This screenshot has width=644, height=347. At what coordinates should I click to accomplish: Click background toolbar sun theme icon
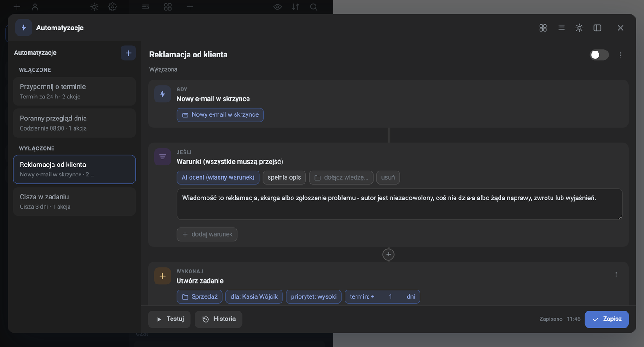point(94,7)
